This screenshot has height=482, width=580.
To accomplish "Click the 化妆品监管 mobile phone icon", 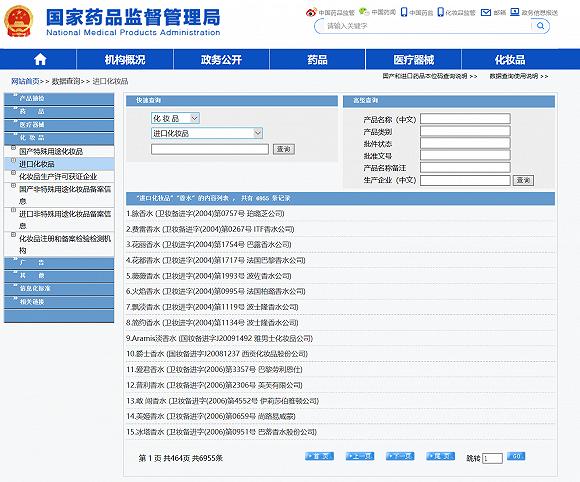I will pos(440,12).
